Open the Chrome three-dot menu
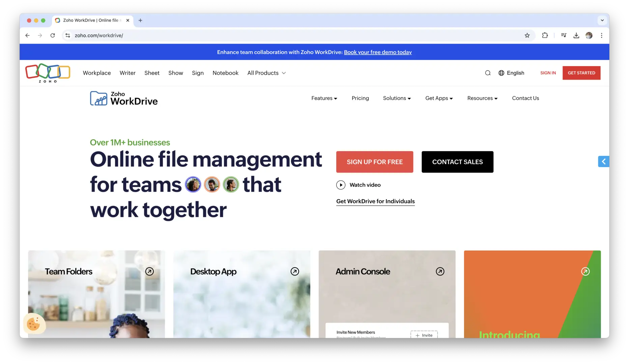The width and height of the screenshot is (629, 364). pos(602,35)
